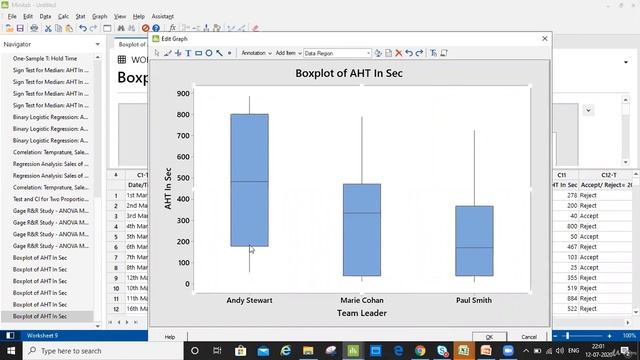Screen dimensions: 640x360
Task: Open the Edit menu
Action: pyautogui.click(x=28, y=16)
